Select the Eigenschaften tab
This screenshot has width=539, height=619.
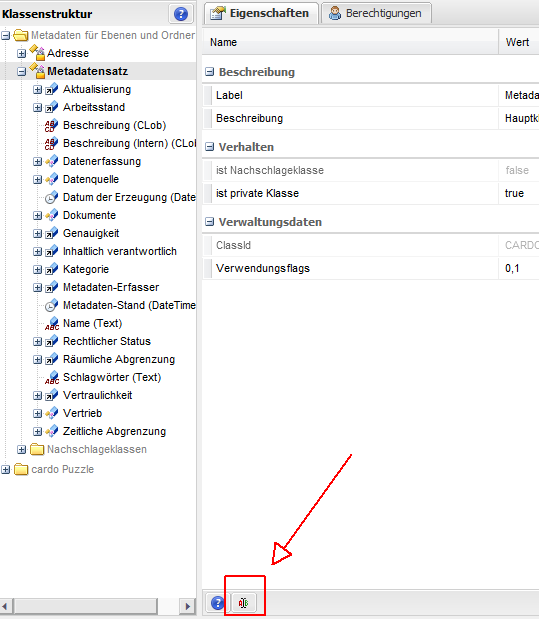point(261,13)
